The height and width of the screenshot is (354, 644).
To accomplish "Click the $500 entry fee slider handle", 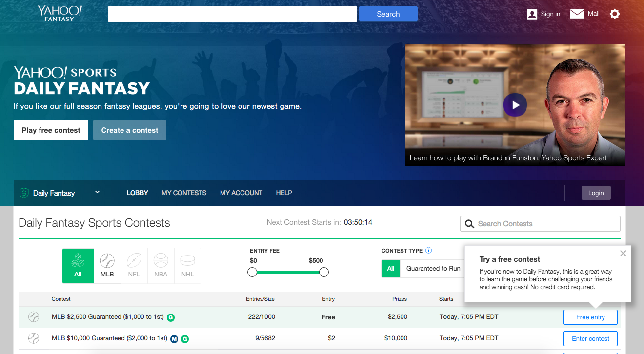I will pyautogui.click(x=324, y=272).
